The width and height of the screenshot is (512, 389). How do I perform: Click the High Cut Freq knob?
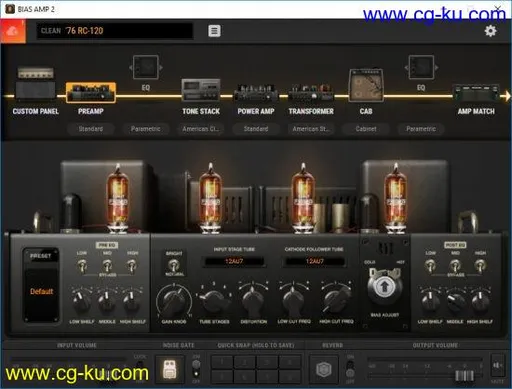coord(336,299)
